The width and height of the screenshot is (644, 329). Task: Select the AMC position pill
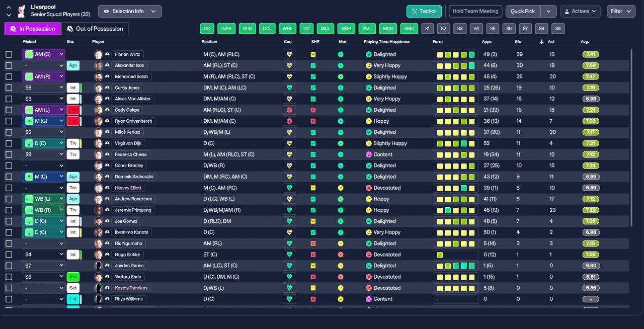pyautogui.click(x=409, y=29)
